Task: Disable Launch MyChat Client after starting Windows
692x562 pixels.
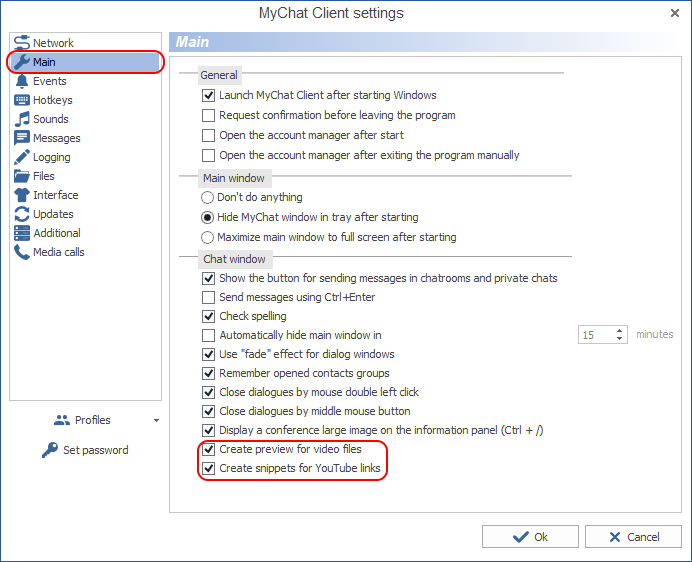Action: (x=208, y=95)
